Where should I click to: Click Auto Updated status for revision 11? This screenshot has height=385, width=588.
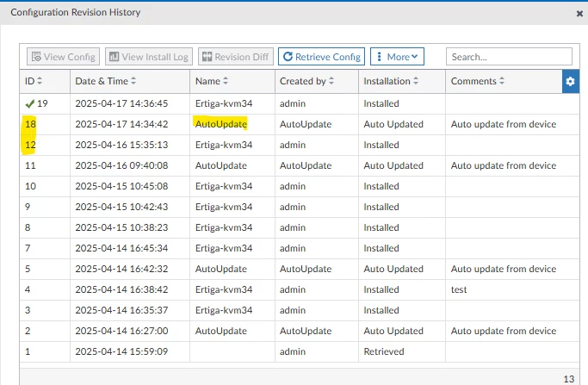pyautogui.click(x=393, y=165)
